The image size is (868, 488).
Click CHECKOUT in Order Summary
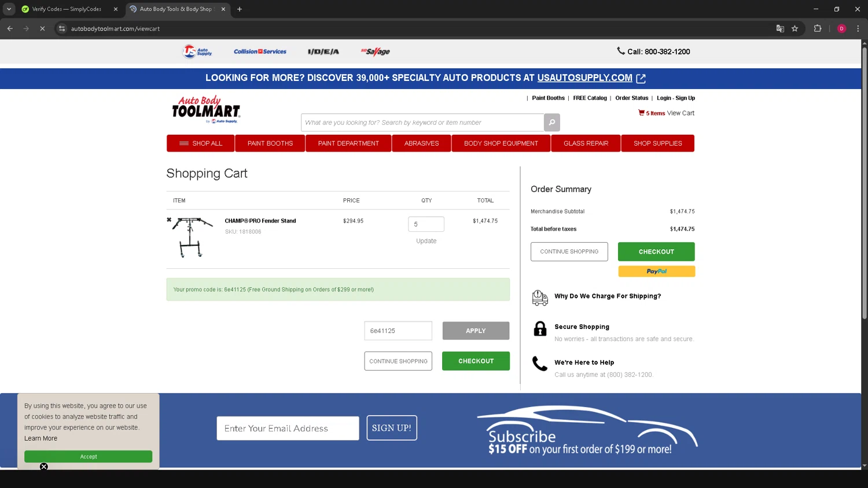[656, 252]
